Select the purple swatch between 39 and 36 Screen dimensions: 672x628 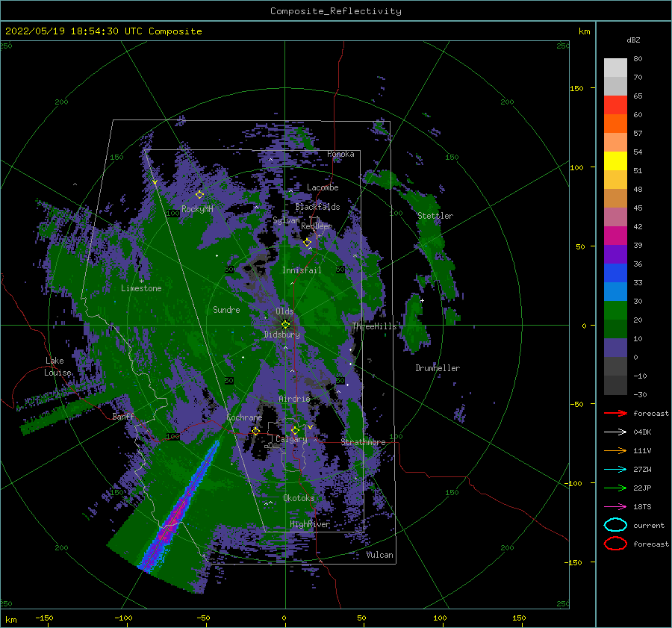[x=615, y=254]
